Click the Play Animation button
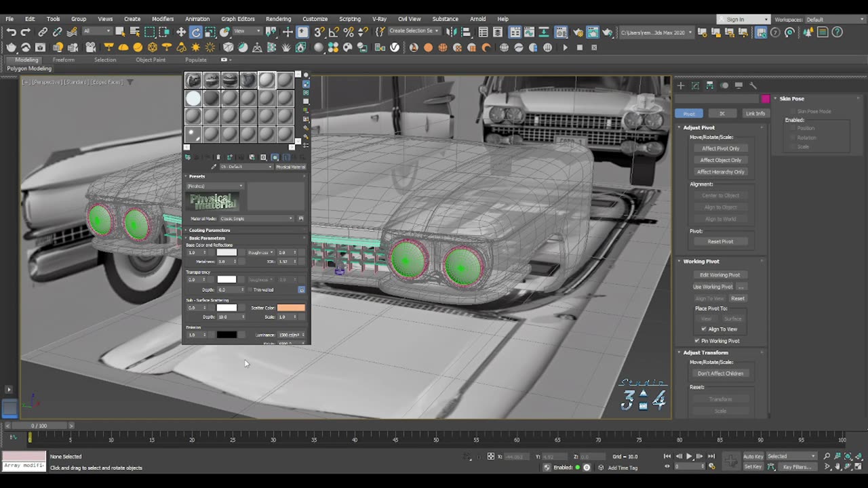Viewport: 868px width, 488px height. [689, 456]
